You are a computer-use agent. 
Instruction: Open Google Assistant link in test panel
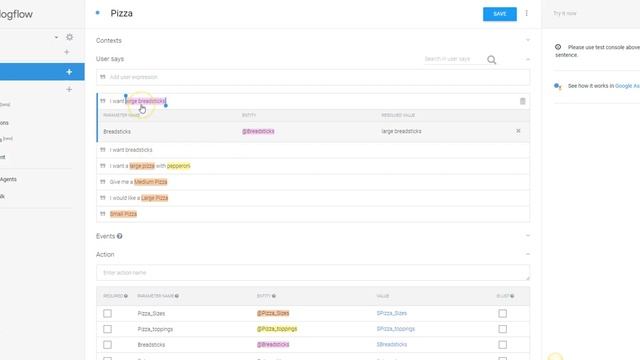pyautogui.click(x=627, y=86)
